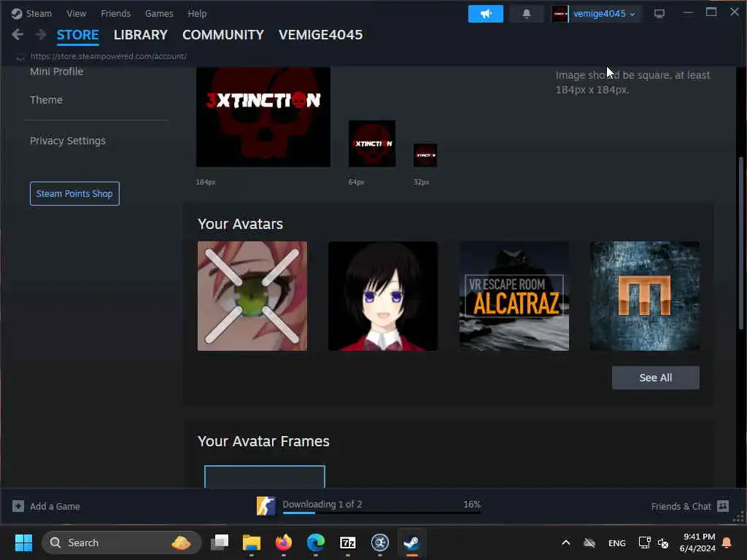This screenshot has height=560, width=747.
Task: Click Add a Game text
Action: click(55, 506)
